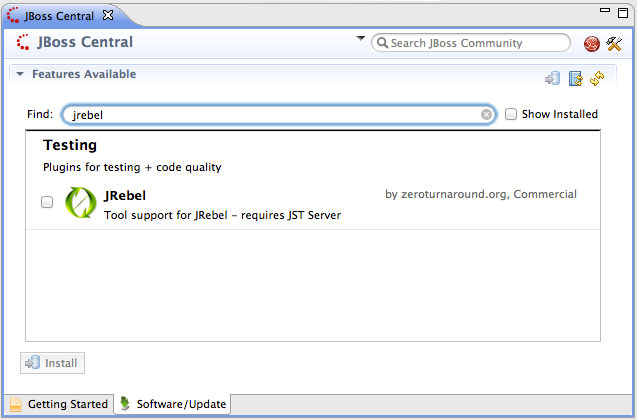Collapse the Features Available section

coord(20,74)
